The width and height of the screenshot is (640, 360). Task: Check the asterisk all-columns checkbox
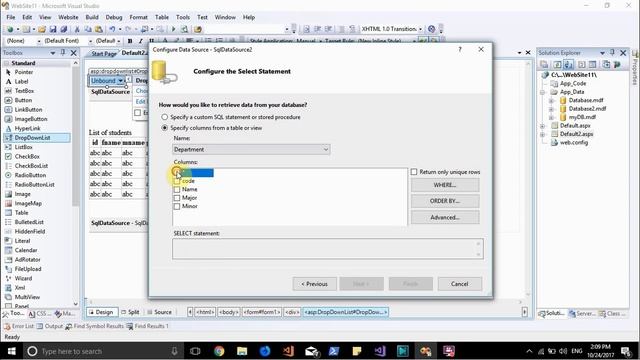pyautogui.click(x=176, y=173)
